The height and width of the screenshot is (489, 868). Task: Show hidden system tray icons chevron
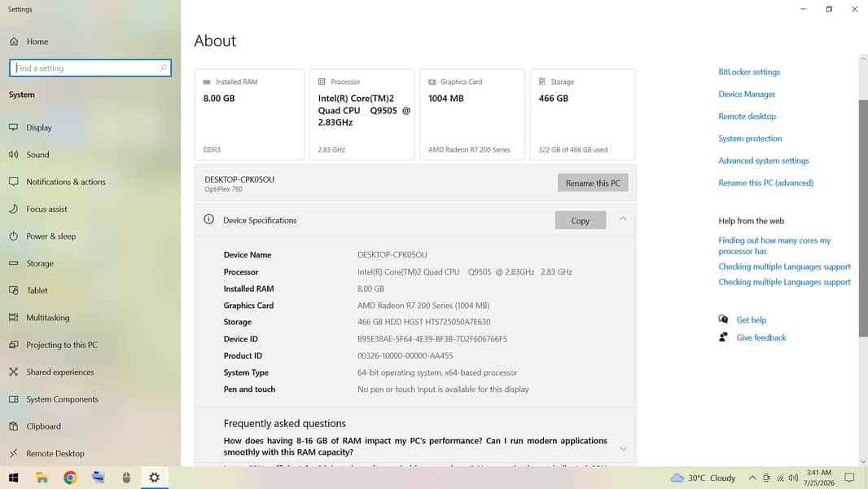pyautogui.click(x=752, y=478)
